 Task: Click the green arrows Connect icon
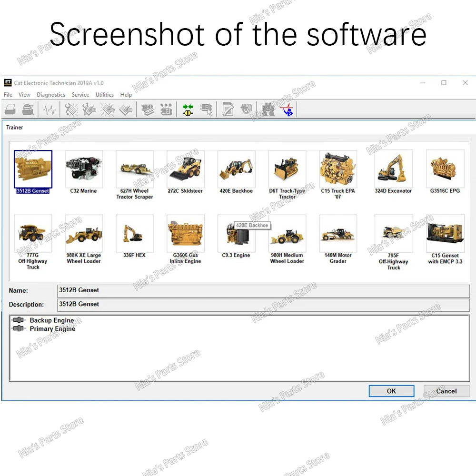pyautogui.click(x=188, y=109)
